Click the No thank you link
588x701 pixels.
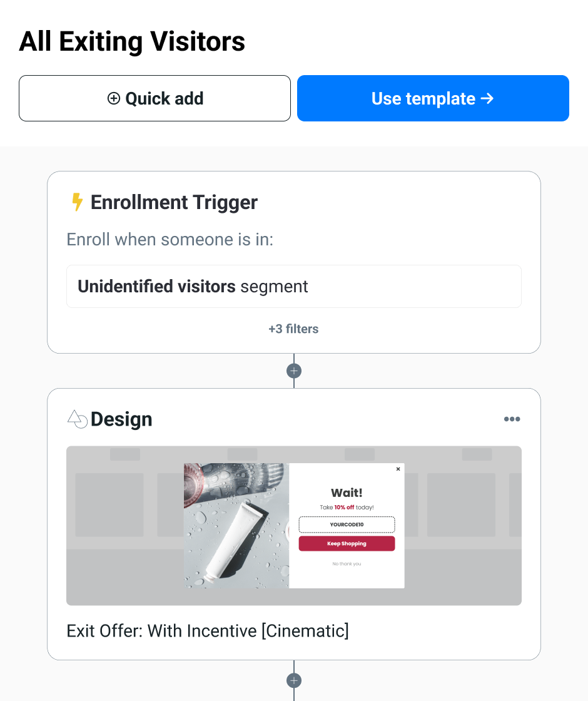pyautogui.click(x=347, y=564)
